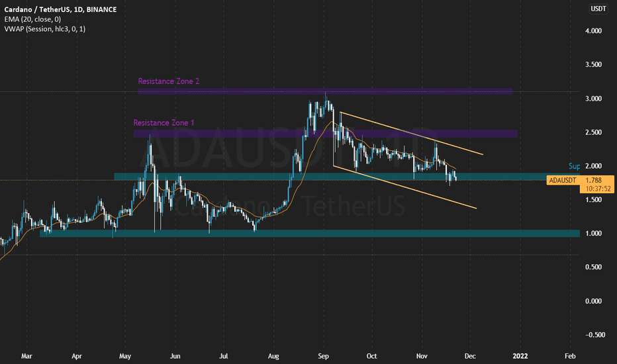Image resolution: width=617 pixels, height=364 pixels.
Task: Click the Apr date on time axis
Action: (x=77, y=356)
